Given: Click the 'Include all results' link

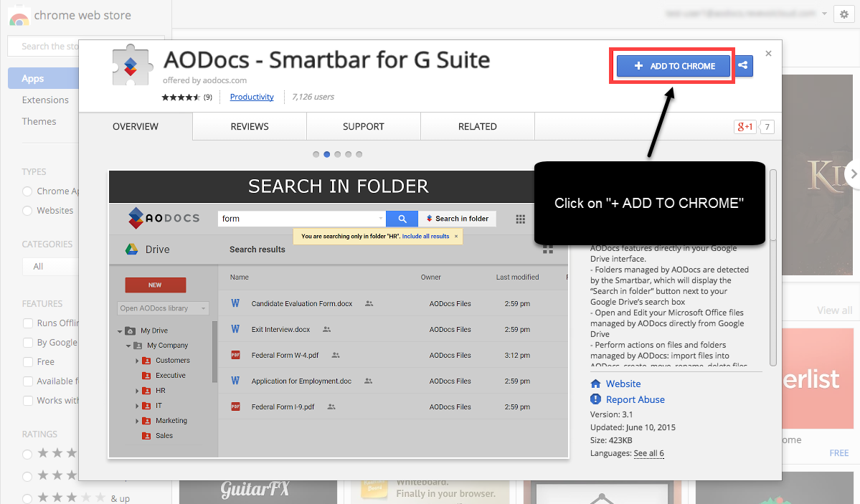Looking at the screenshot, I should point(425,237).
